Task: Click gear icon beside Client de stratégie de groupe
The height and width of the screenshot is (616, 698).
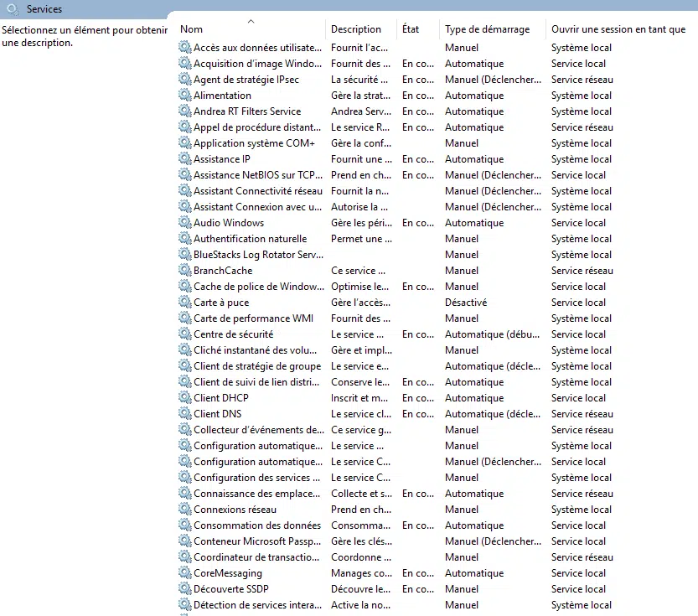Action: tap(184, 365)
